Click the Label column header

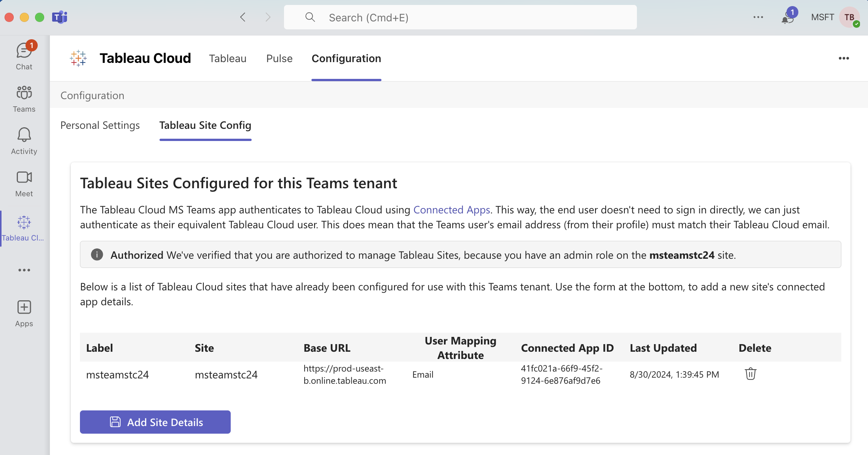(x=99, y=348)
